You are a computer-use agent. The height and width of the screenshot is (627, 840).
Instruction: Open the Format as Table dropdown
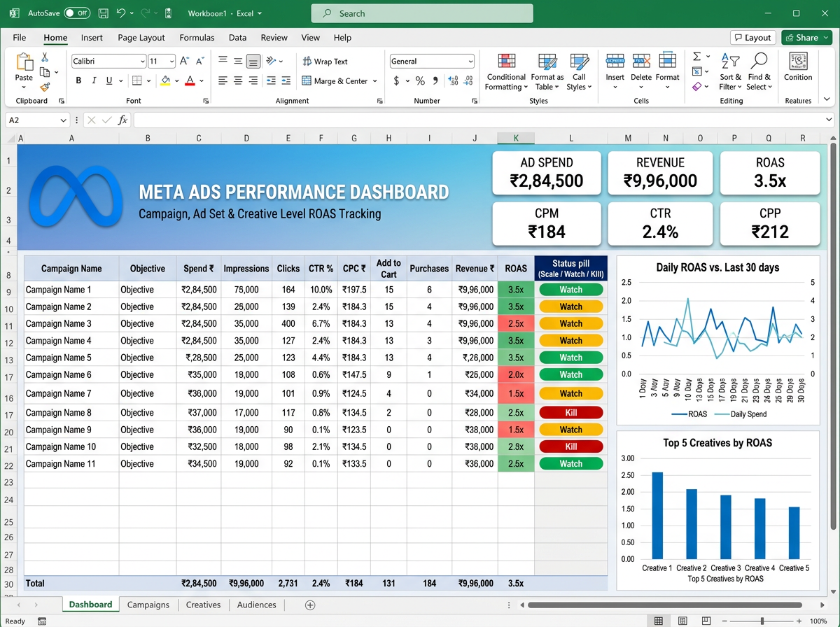point(547,72)
